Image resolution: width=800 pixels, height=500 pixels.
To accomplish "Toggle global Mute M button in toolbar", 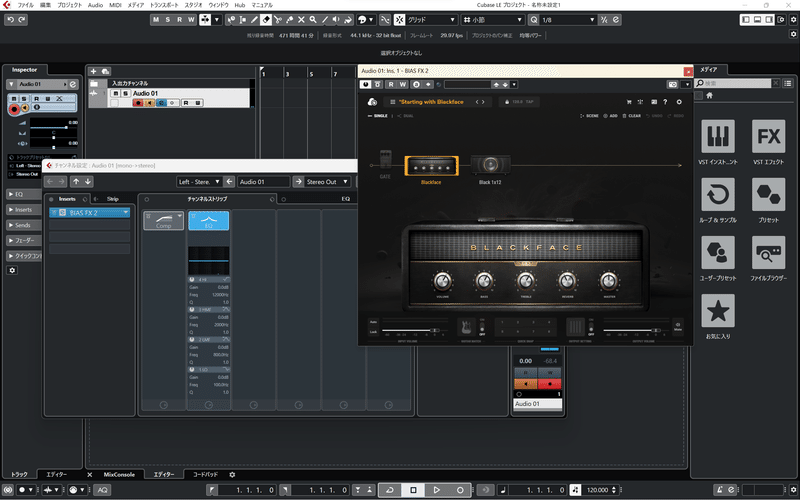I will pyautogui.click(x=156, y=20).
